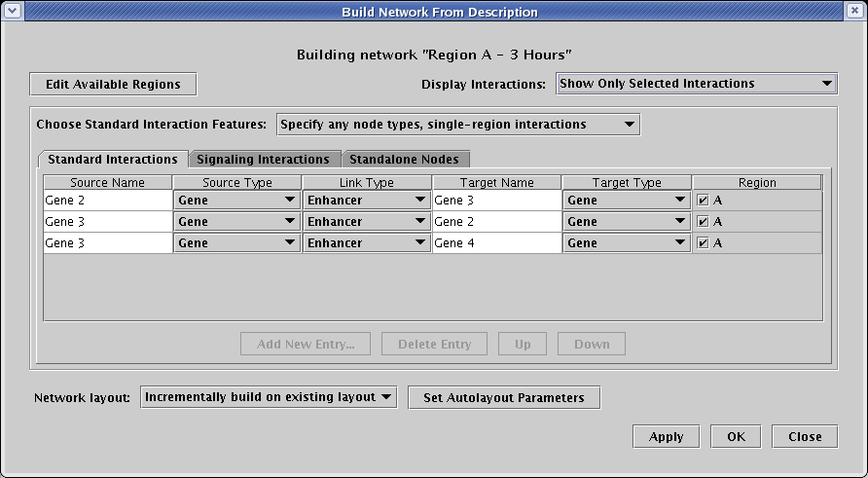Click the Source Name column header
The width and height of the screenshot is (868, 478).
[107, 182]
